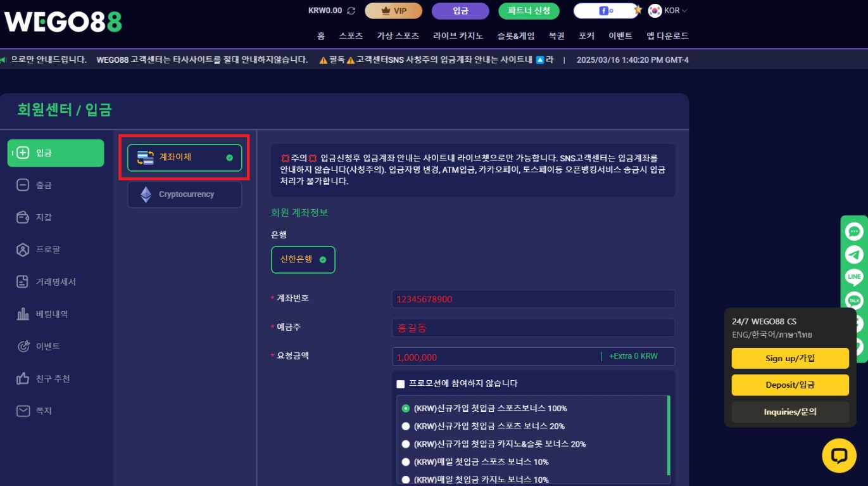Click the WEGO88 logo
Viewport: 868px width, 486px height.
[x=63, y=22]
